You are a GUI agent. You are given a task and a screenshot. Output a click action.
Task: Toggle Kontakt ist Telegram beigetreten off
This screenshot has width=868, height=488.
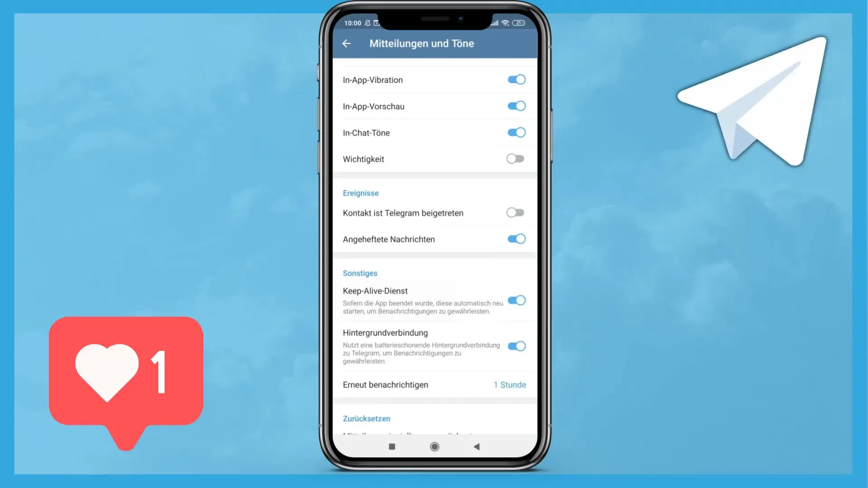515,212
